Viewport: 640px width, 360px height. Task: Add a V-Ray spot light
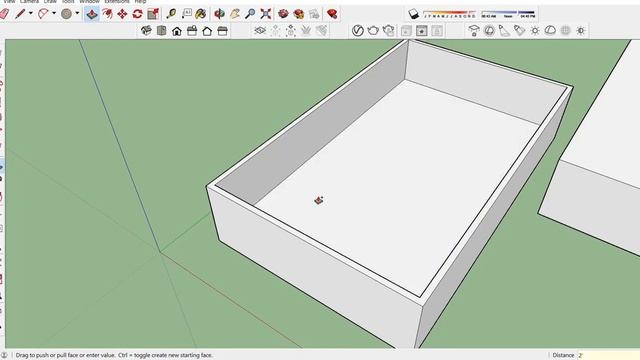pyautogui.click(x=504, y=31)
